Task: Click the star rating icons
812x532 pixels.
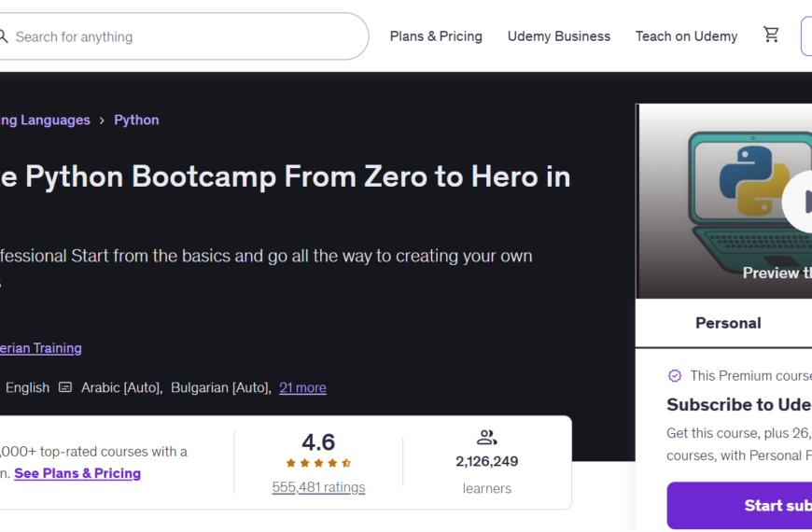Action: pos(318,463)
